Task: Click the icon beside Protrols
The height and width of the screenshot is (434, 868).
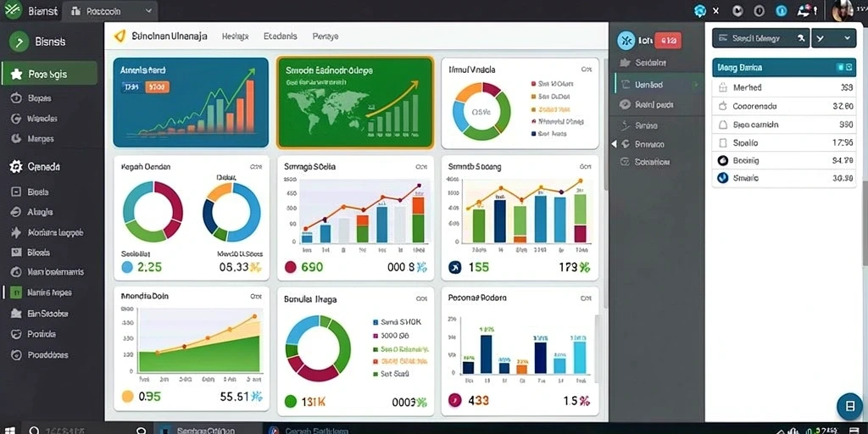Action: pyautogui.click(x=16, y=334)
